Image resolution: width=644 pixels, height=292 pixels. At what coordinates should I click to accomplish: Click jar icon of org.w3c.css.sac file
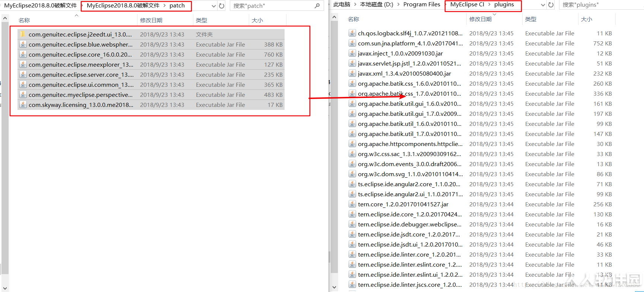pos(352,154)
